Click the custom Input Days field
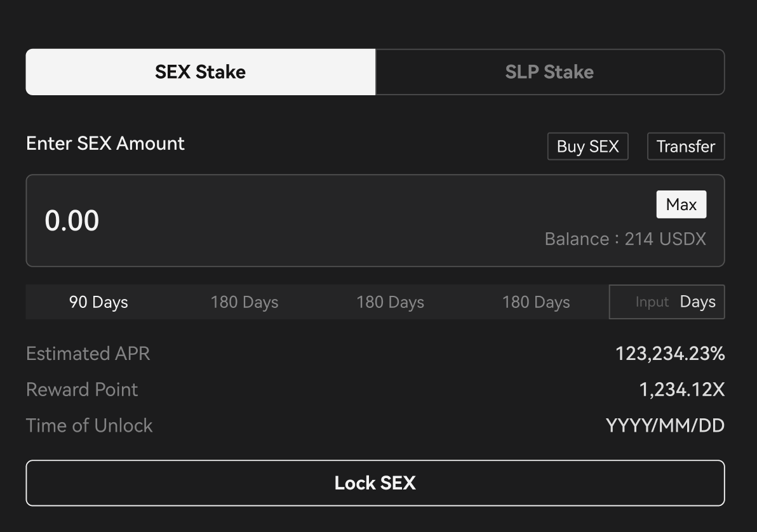This screenshot has height=532, width=757. [x=666, y=302]
